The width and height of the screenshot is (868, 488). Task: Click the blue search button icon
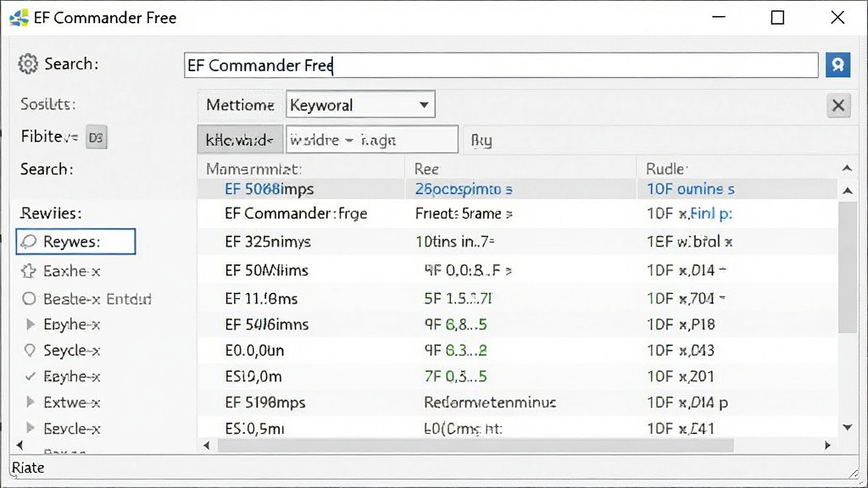click(x=837, y=64)
